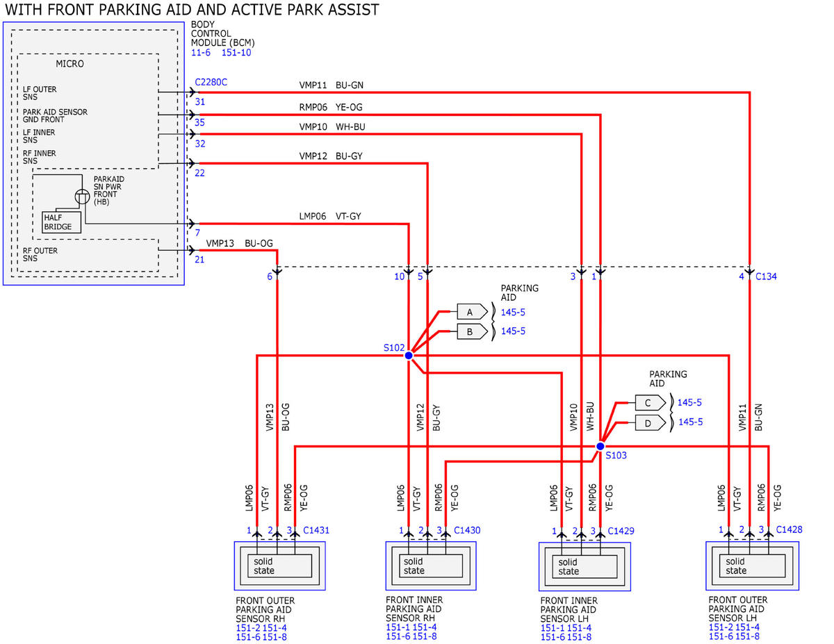Click the Front Inner Sensor LH solid state box

click(584, 566)
